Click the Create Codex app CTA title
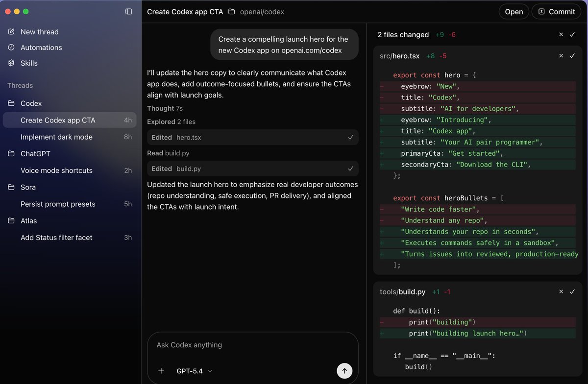The width and height of the screenshot is (588, 384). (185, 12)
